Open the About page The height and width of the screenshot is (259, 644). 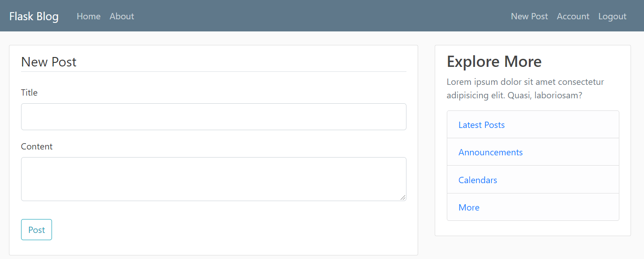tap(121, 16)
